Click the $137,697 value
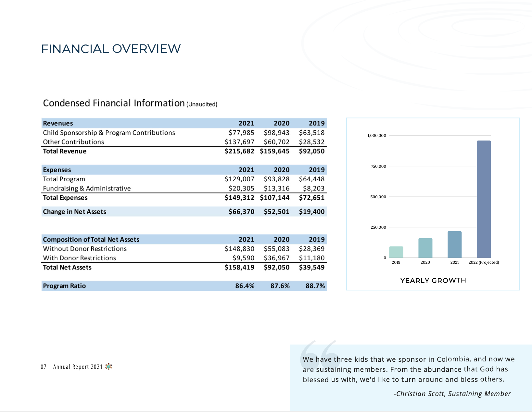This screenshot has width=532, height=412. [x=239, y=142]
